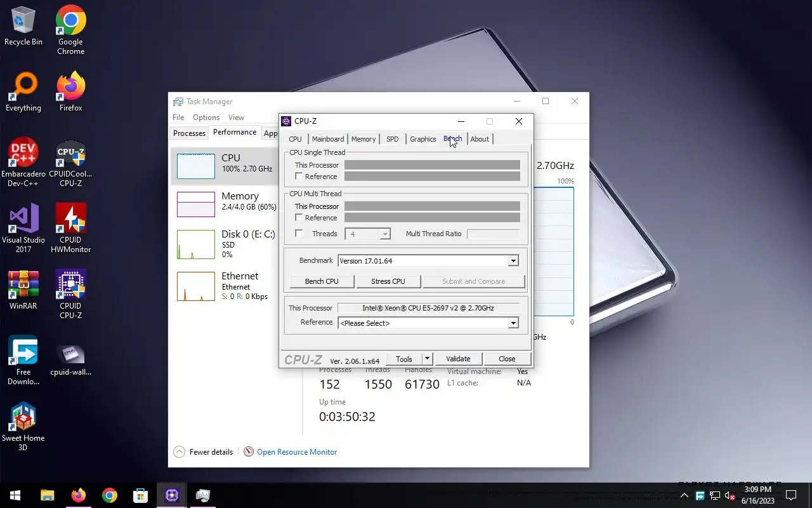Screen dimensions: 812x508
Task: Select Task Manager Performance tab
Action: tap(235, 132)
